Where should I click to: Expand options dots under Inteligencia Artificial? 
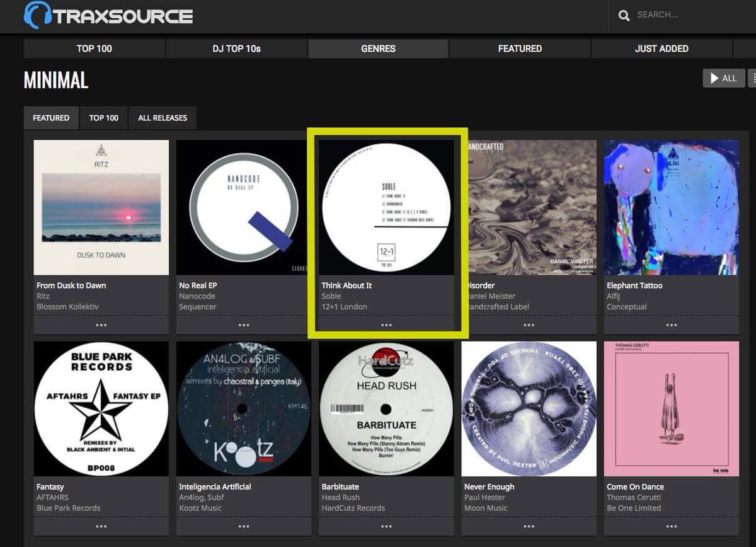point(244,526)
